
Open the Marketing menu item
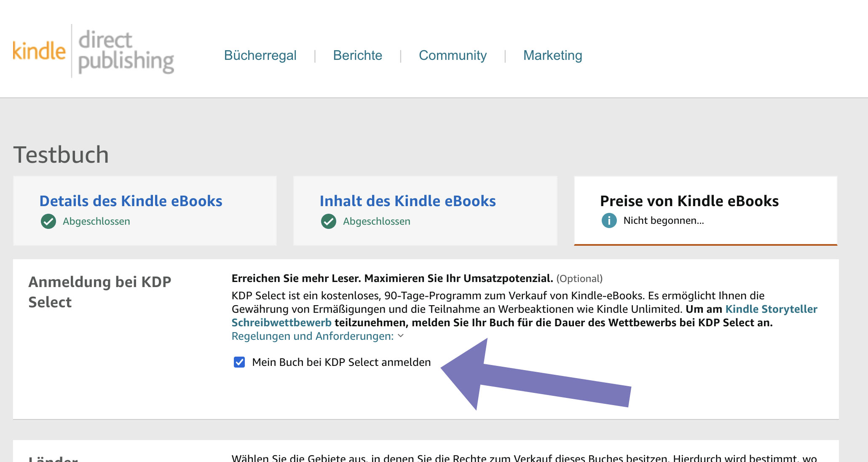[x=552, y=55]
